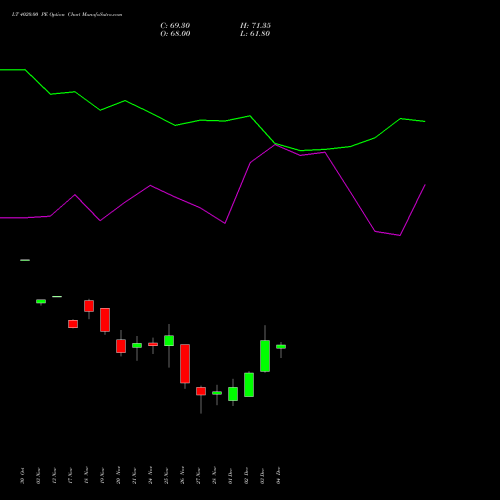
Task: Click the opening price value O: 68.00
Action: coord(175,34)
